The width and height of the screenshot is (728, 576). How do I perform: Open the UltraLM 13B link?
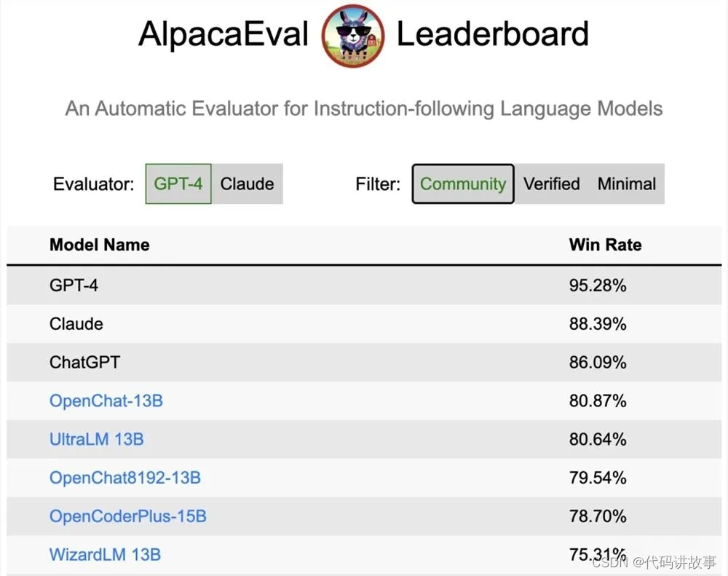[97, 439]
